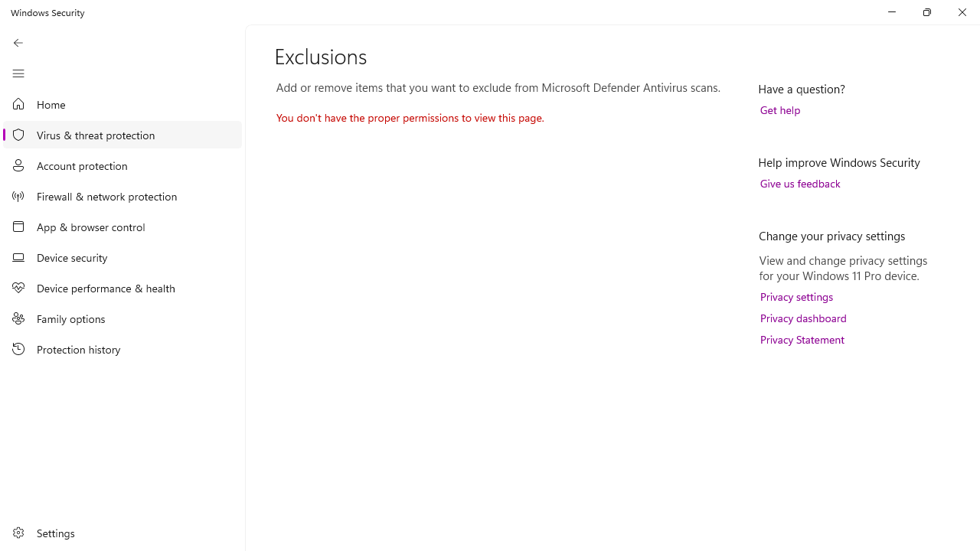Open Protection history label

[78, 350]
